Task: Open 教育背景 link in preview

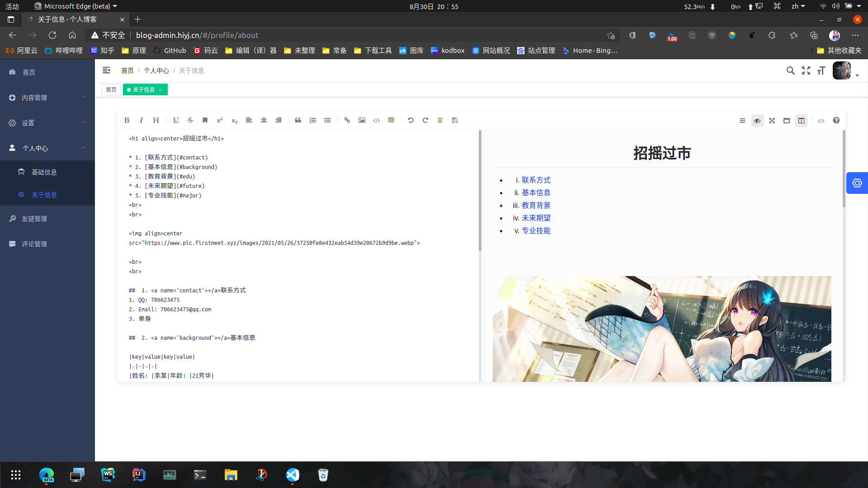Action: pyautogui.click(x=536, y=205)
